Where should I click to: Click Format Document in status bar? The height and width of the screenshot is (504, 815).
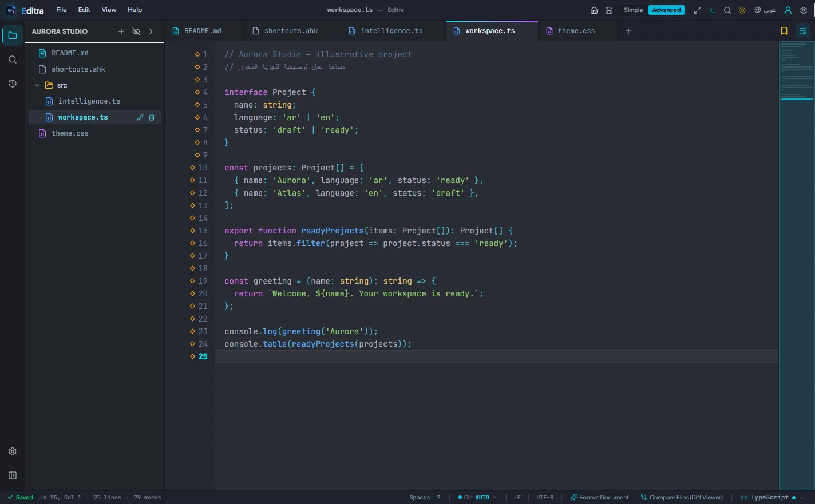pyautogui.click(x=599, y=498)
